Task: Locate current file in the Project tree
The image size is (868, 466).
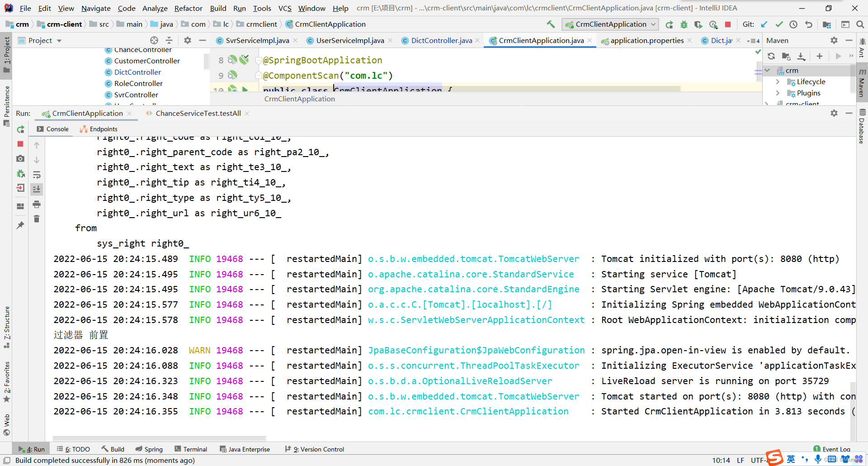Action: pos(154,40)
